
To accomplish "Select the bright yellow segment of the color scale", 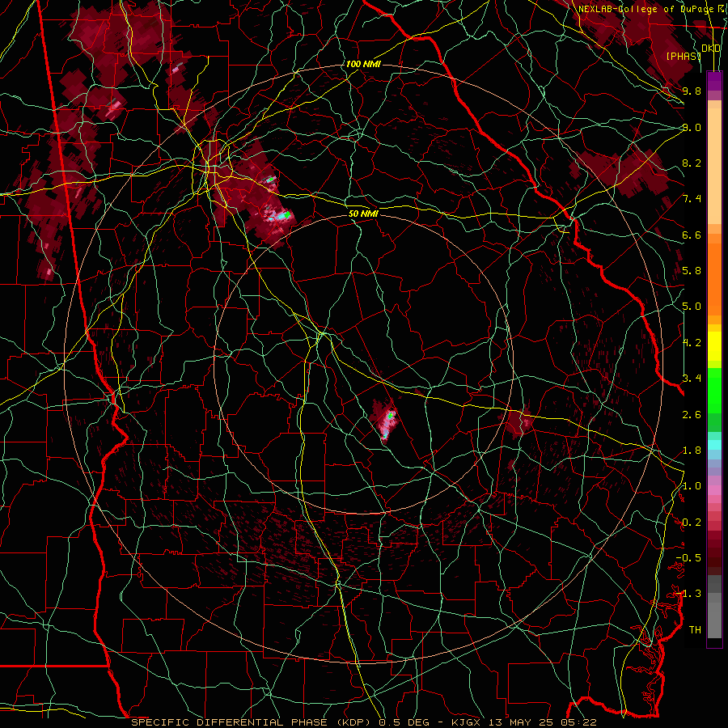I will tap(714, 346).
